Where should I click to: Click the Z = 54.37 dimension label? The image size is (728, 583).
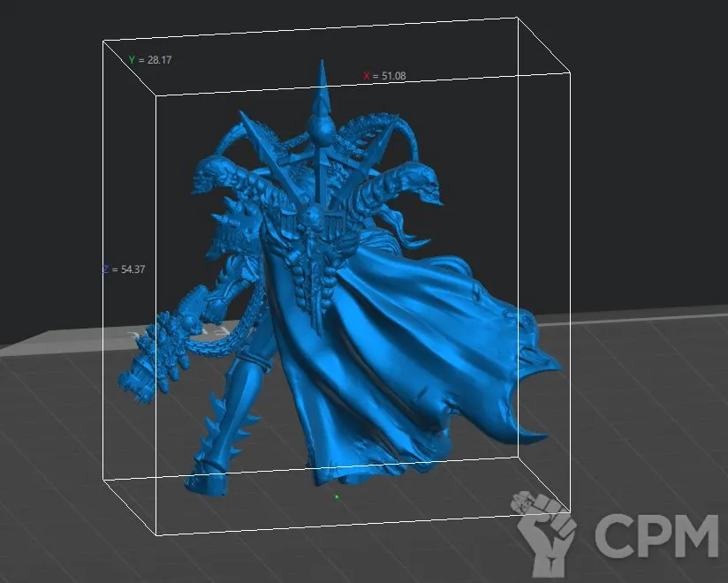tap(124, 269)
